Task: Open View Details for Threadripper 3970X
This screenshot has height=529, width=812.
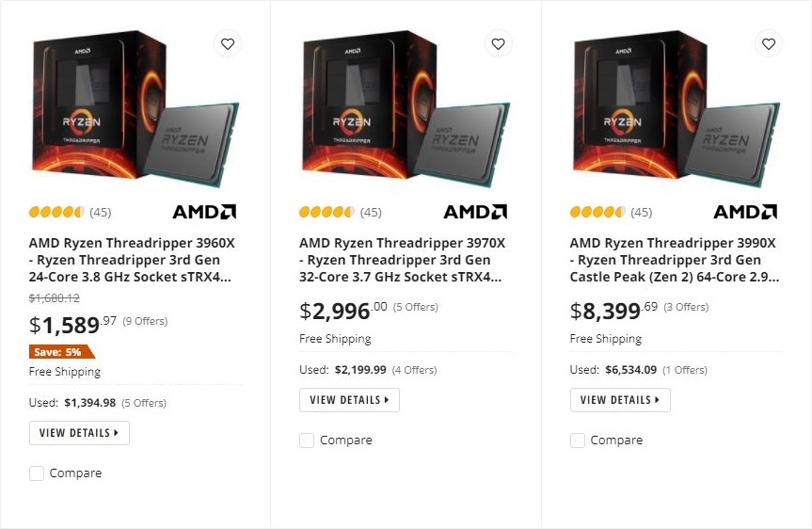Action: point(349,400)
